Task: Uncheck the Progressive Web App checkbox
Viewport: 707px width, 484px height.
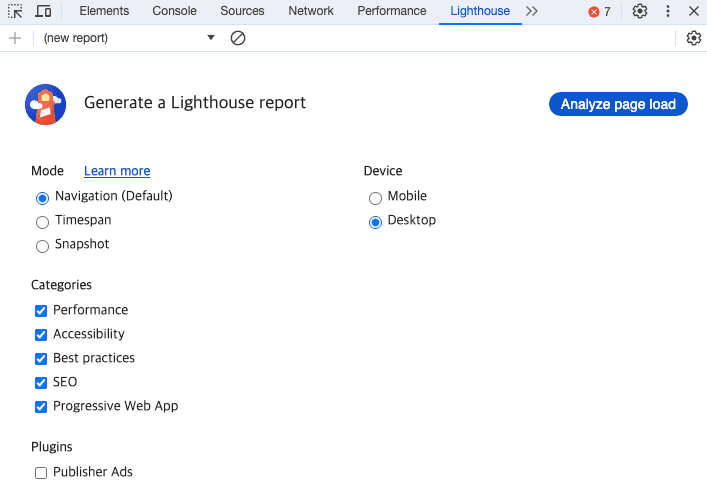Action: pyautogui.click(x=41, y=407)
